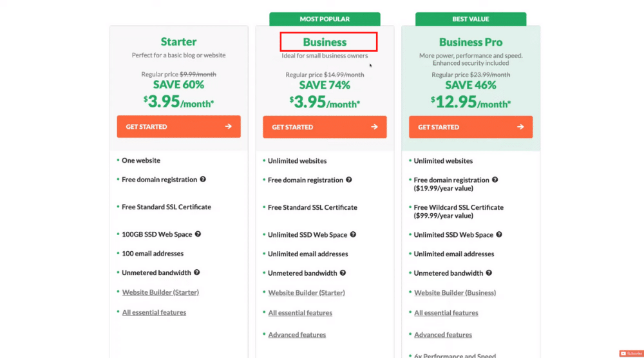Open All essential features link in Starter column
Screen dimensions: 644x358
[x=154, y=312]
